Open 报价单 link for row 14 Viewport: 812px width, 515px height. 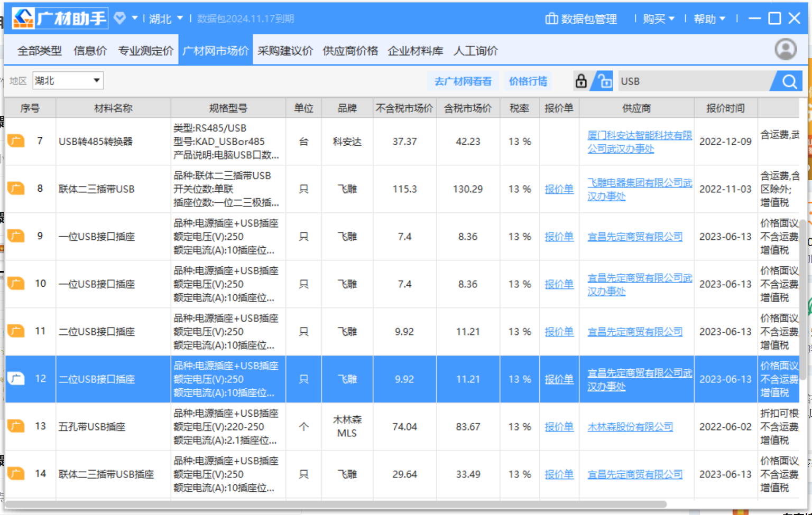coord(559,474)
